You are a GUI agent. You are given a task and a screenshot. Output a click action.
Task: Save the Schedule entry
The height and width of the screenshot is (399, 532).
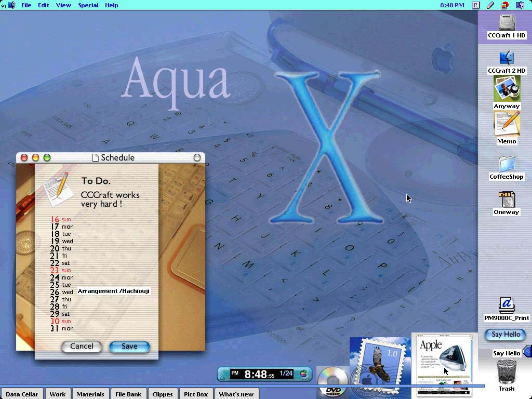(129, 347)
